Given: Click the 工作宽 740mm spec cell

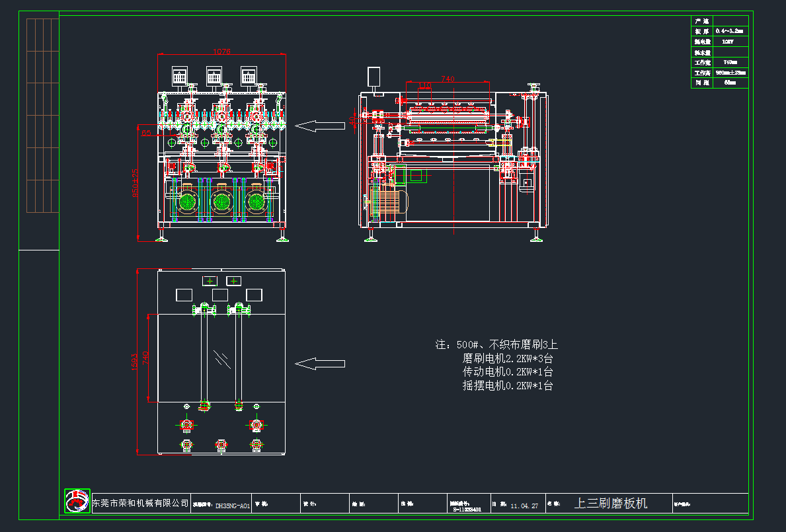Looking at the screenshot, I should (730, 61).
